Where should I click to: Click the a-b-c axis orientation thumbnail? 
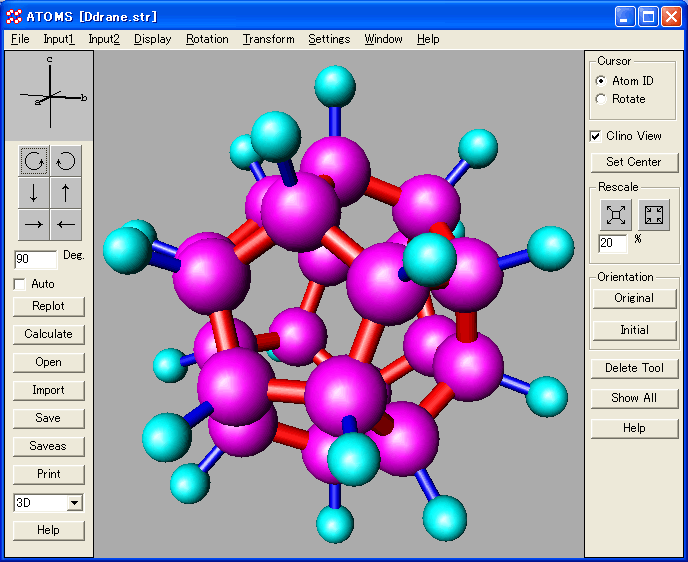(49, 95)
